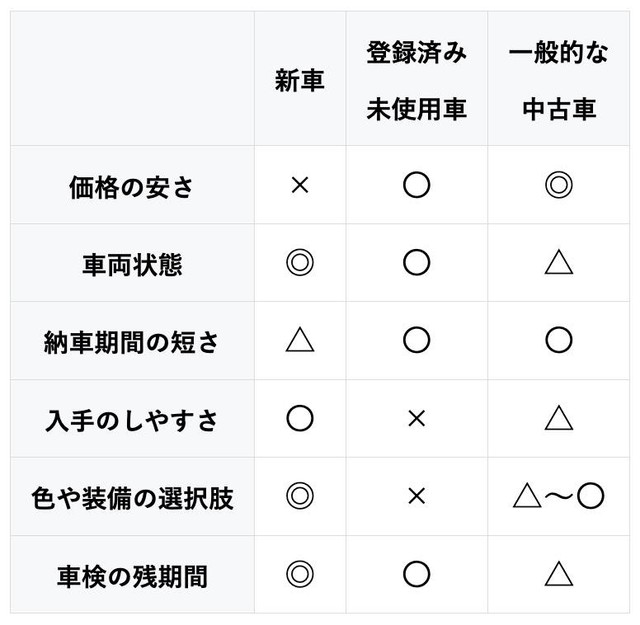The height and width of the screenshot is (625, 640).
Task: Click double circle for 新車 車検の残期間
Action: (299, 574)
